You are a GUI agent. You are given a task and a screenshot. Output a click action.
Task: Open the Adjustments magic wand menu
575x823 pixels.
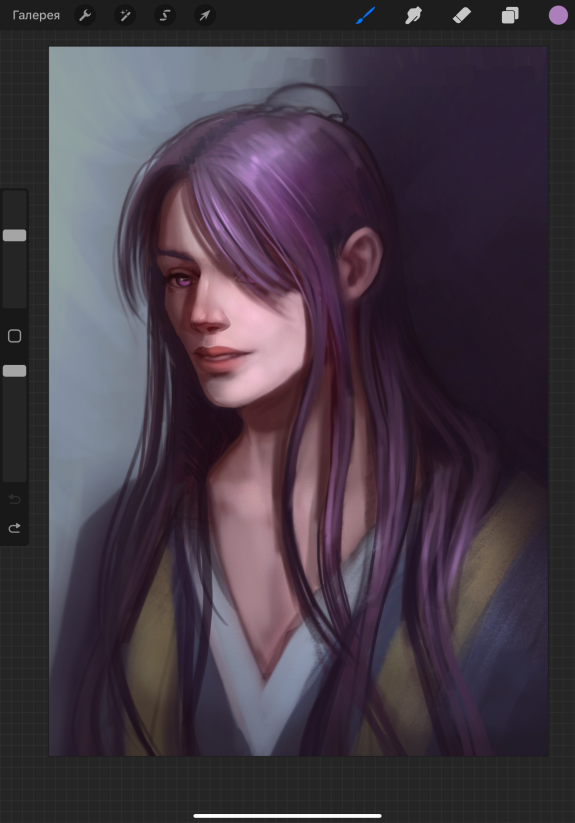click(x=125, y=16)
